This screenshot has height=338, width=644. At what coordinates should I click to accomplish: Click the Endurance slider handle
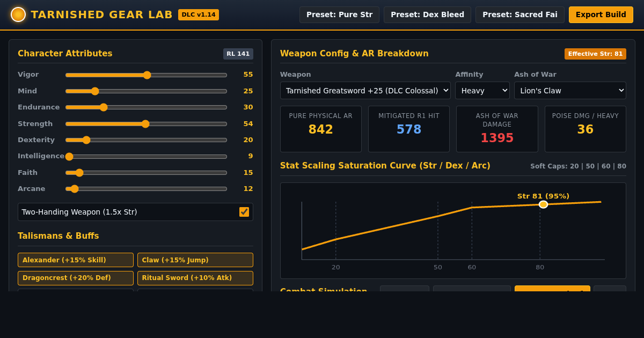104,107
